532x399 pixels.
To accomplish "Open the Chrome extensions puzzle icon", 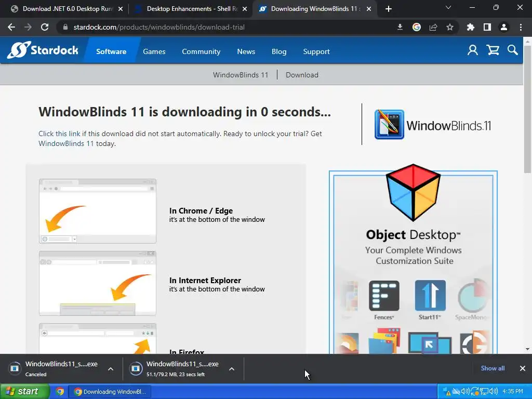I will [471, 27].
